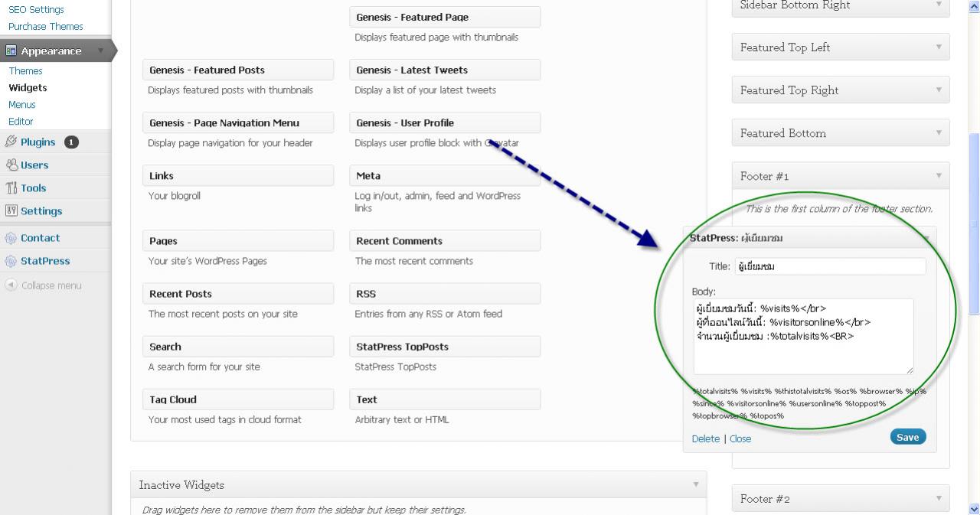Expand the Featured Top Left area
This screenshot has height=515, width=980.
click(939, 47)
